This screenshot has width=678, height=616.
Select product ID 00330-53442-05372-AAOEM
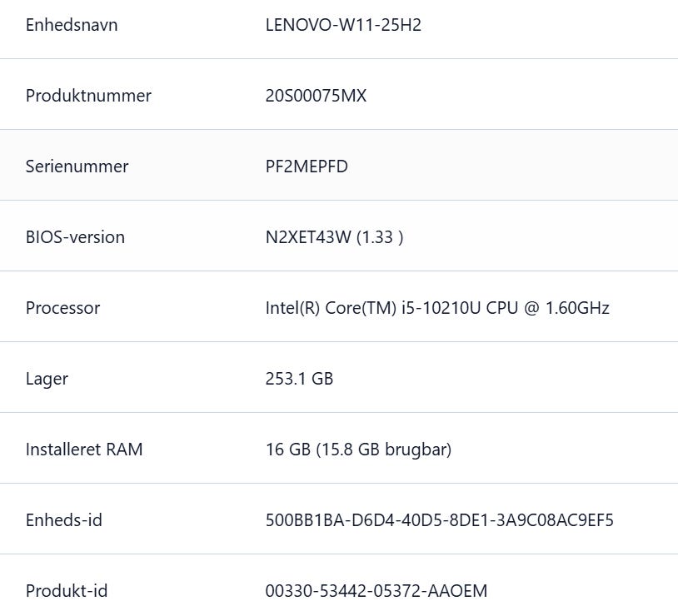click(x=376, y=591)
